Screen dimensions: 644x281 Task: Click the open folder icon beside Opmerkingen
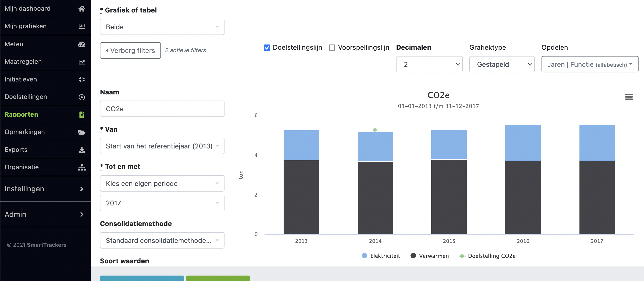[82, 132]
